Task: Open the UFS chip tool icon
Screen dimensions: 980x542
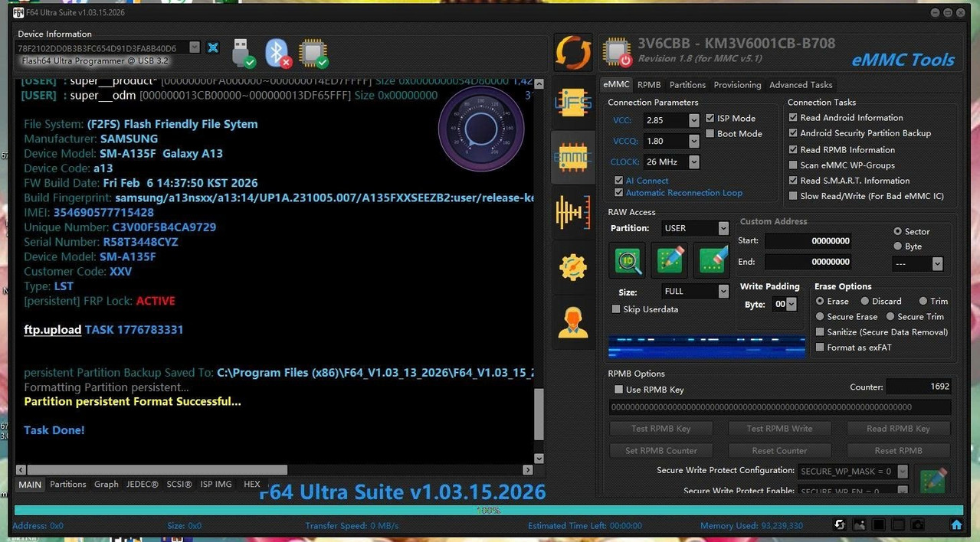Action: (572, 103)
